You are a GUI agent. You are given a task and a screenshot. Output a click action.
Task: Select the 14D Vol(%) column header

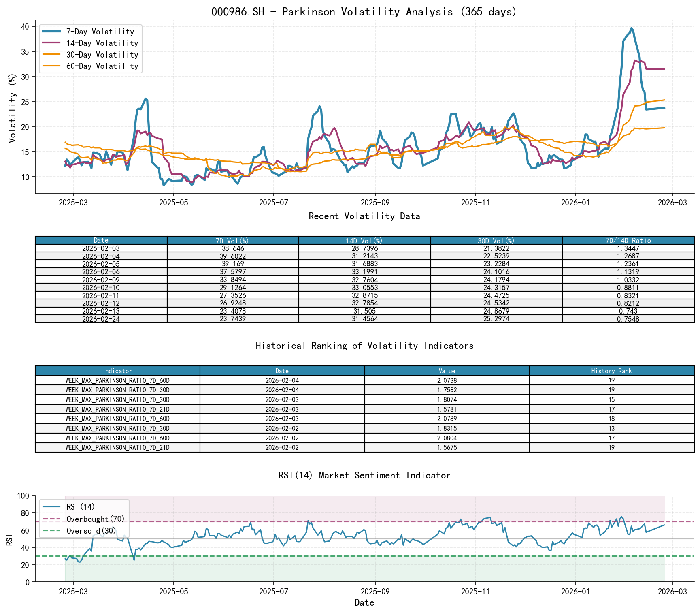point(364,240)
